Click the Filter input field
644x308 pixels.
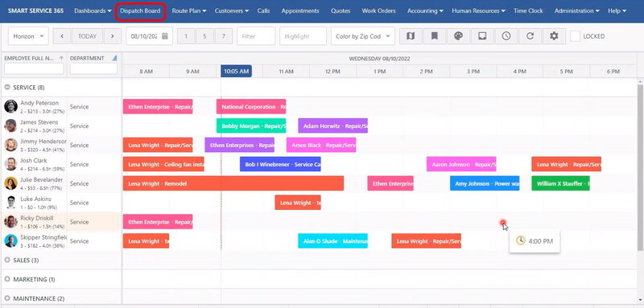[256, 36]
